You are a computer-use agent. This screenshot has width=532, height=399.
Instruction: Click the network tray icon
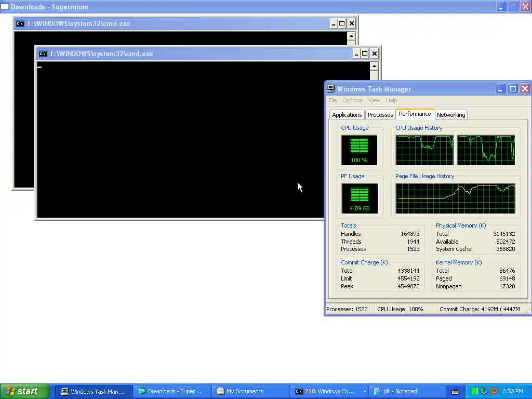click(x=484, y=392)
